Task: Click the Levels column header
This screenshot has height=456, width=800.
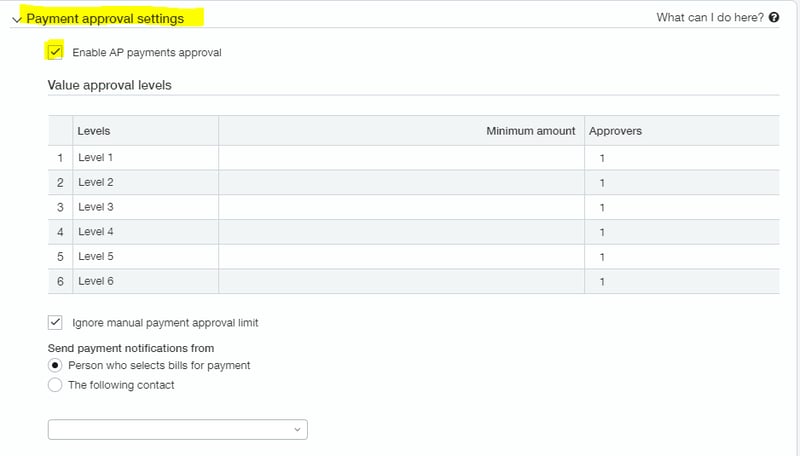Action: 94,131
